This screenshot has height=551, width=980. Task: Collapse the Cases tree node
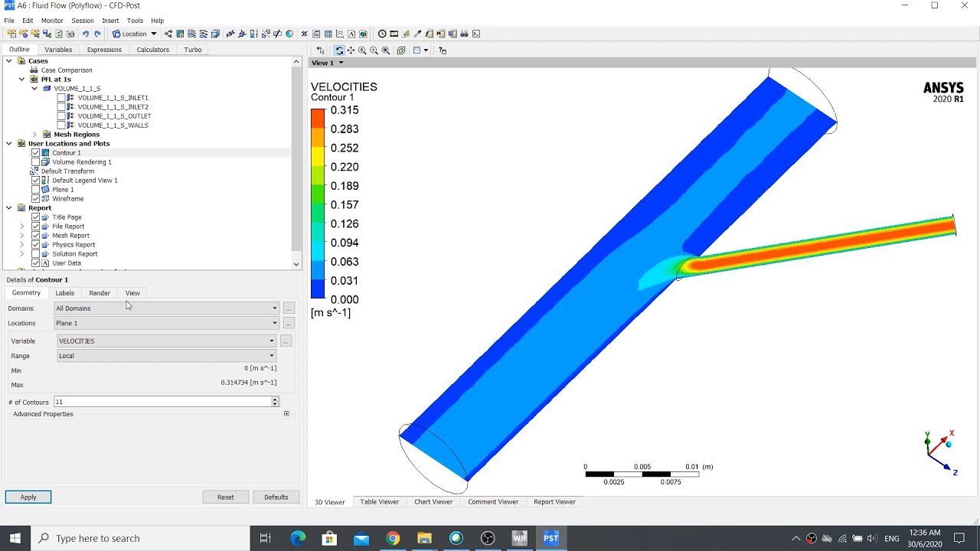coord(9,61)
